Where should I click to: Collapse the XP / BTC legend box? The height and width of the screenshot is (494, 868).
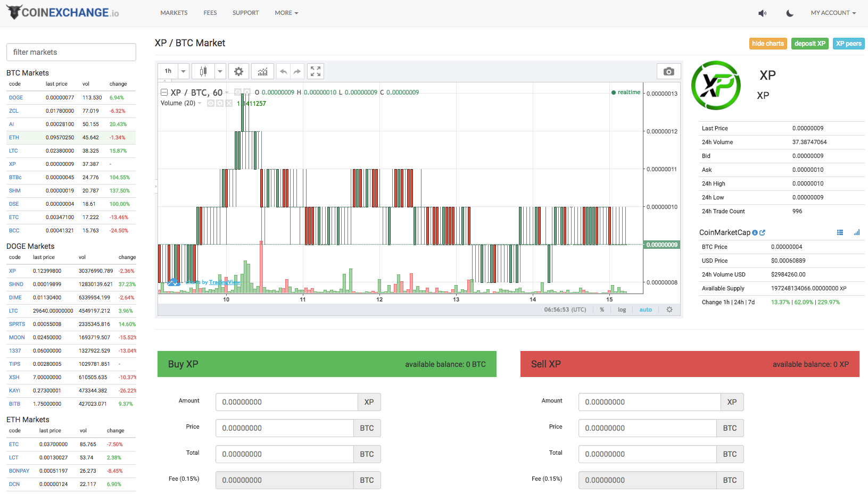(x=164, y=93)
